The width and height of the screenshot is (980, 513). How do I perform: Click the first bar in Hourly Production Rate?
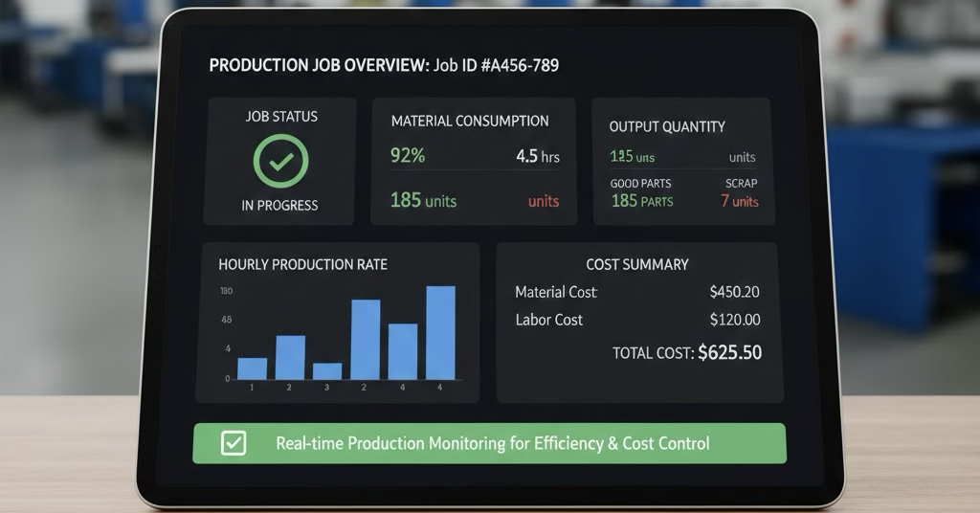pos(252,368)
